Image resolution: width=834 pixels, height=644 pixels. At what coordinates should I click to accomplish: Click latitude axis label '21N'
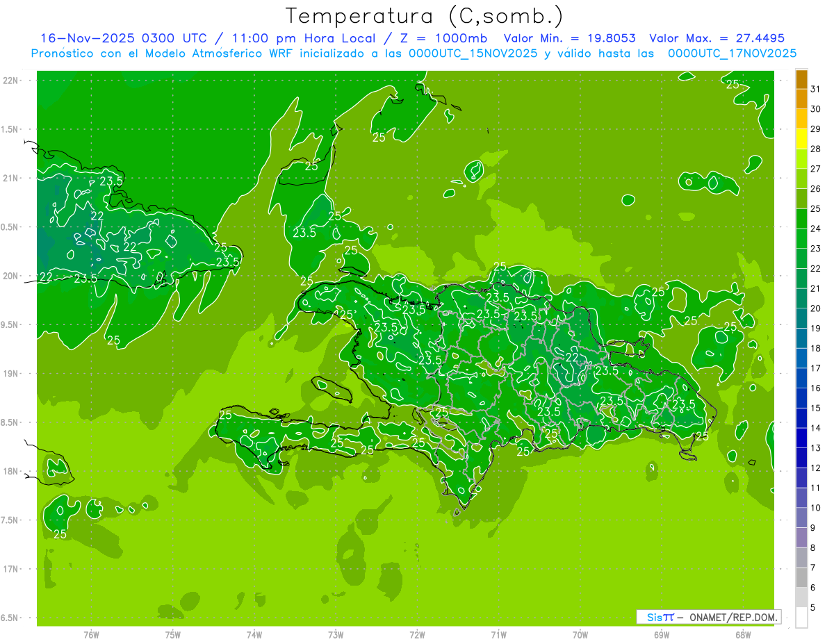point(10,179)
